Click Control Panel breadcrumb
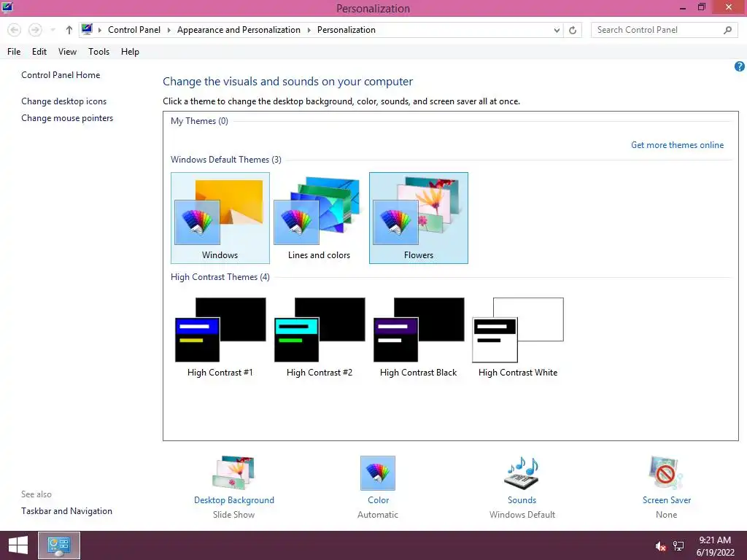Image resolution: width=747 pixels, height=560 pixels. (134, 29)
